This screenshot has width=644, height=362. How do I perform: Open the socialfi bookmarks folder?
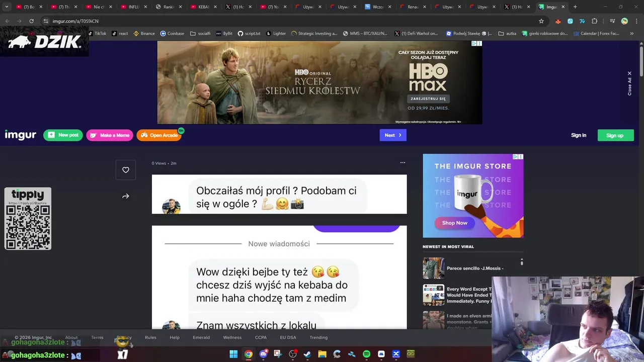[200, 34]
